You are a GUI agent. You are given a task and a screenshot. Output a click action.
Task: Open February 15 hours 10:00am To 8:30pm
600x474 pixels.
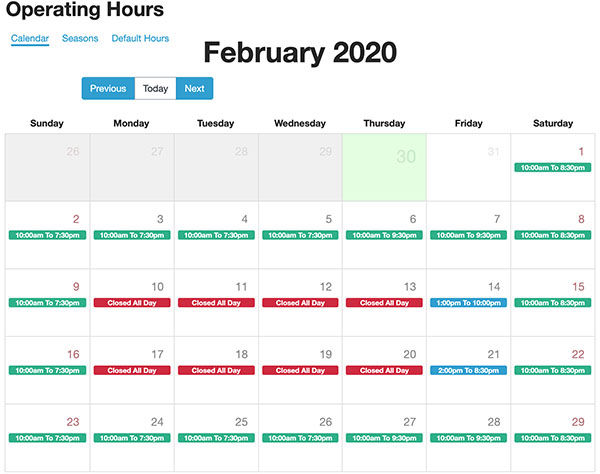[553, 302]
